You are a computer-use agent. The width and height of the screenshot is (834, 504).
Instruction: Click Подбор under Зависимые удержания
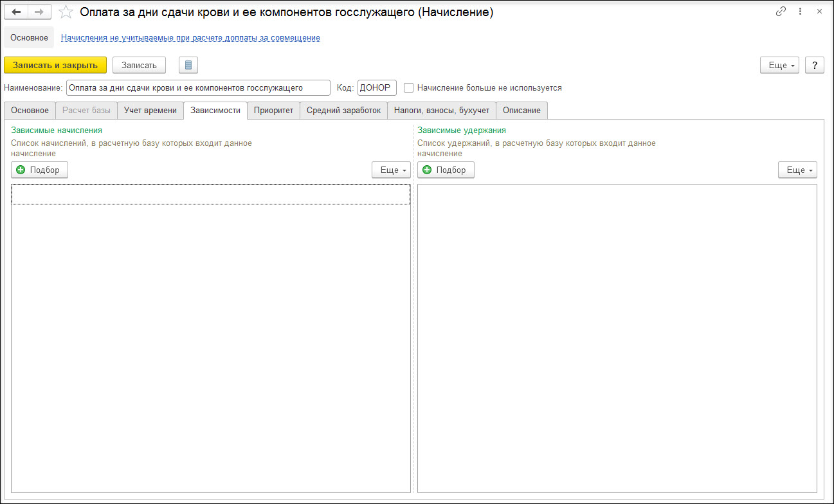click(446, 170)
